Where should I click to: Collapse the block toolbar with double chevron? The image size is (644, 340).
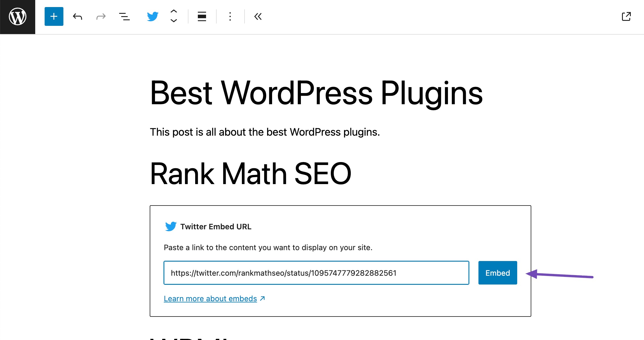pyautogui.click(x=258, y=16)
